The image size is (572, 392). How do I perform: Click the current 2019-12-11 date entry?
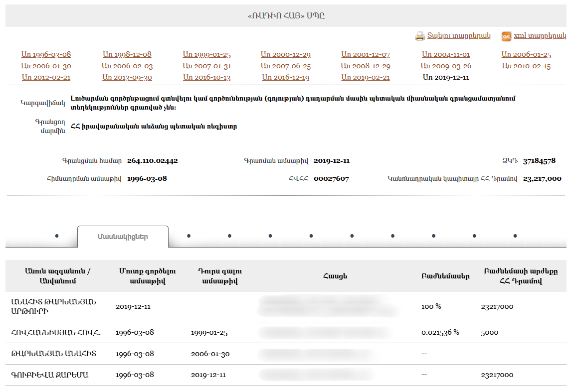pos(445,78)
